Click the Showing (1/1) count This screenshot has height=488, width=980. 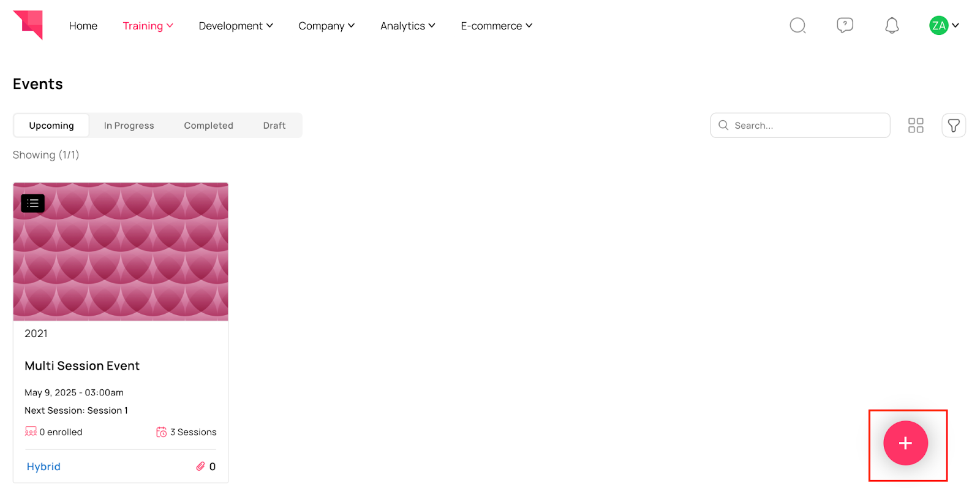[46, 154]
